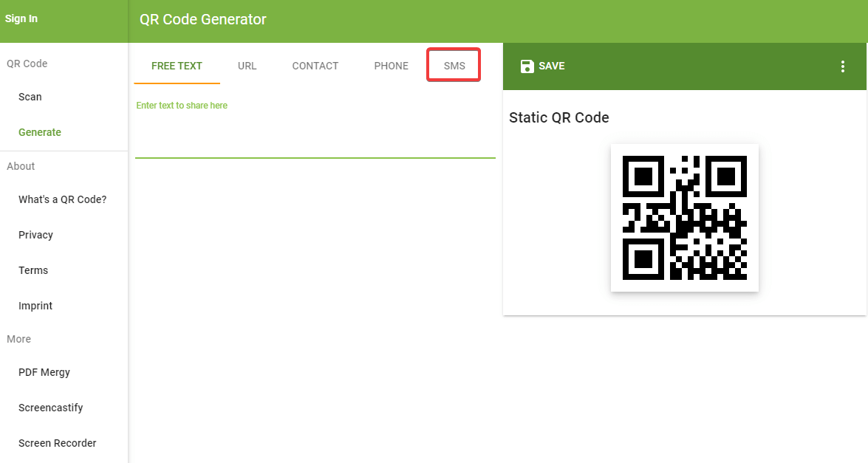Open Scan in the sidebar
The height and width of the screenshot is (463, 868).
[x=30, y=97]
